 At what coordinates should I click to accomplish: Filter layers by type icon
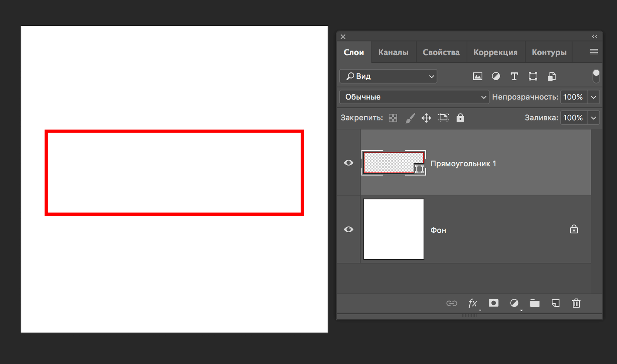click(514, 76)
